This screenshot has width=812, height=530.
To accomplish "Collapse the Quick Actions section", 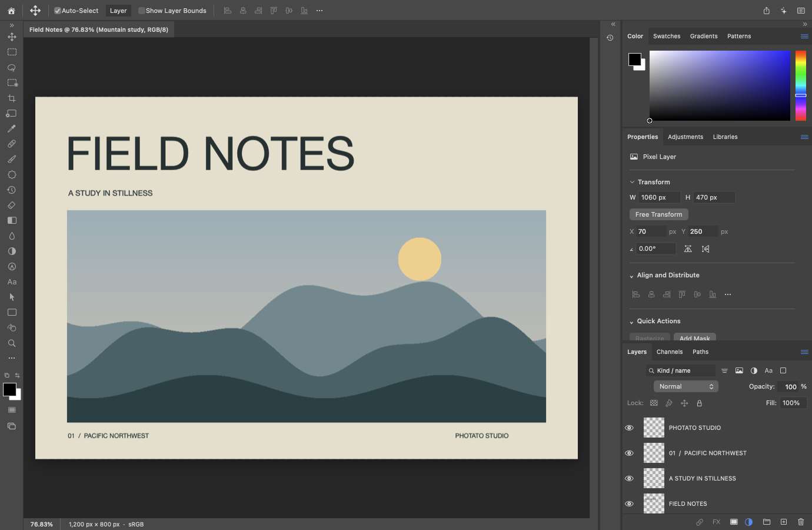I will coord(632,322).
